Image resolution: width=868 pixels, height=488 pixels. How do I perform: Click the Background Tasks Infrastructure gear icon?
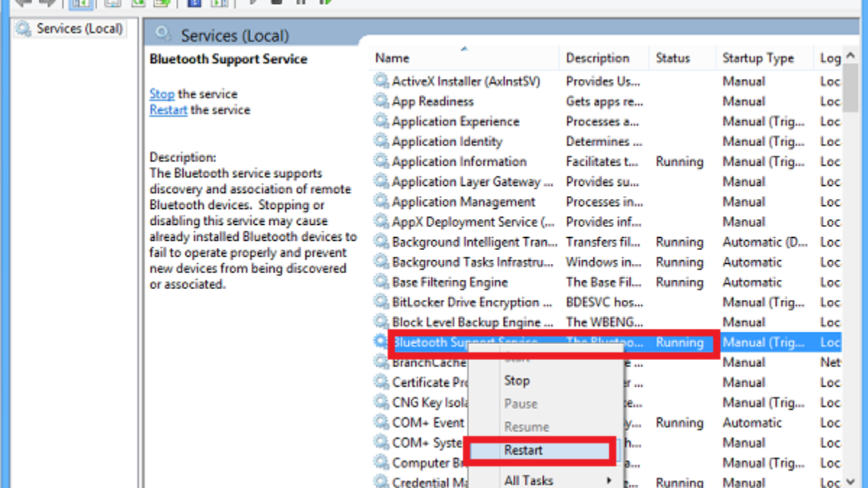point(381,262)
